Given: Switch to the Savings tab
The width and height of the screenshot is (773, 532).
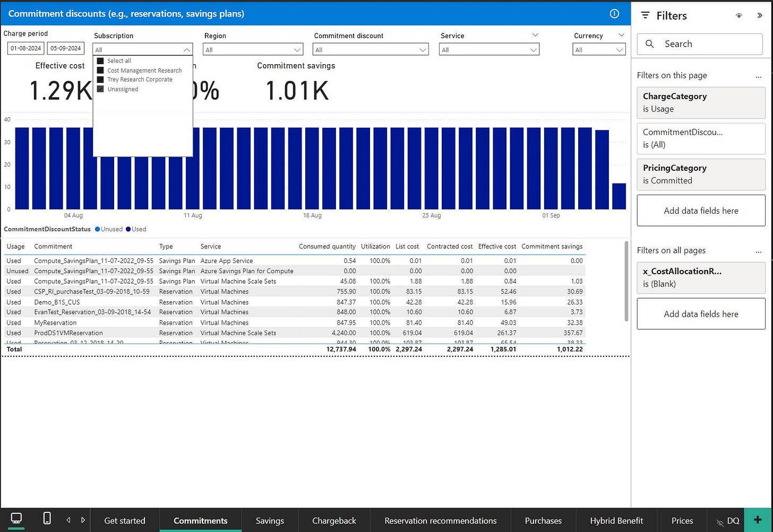Looking at the screenshot, I should [x=270, y=520].
